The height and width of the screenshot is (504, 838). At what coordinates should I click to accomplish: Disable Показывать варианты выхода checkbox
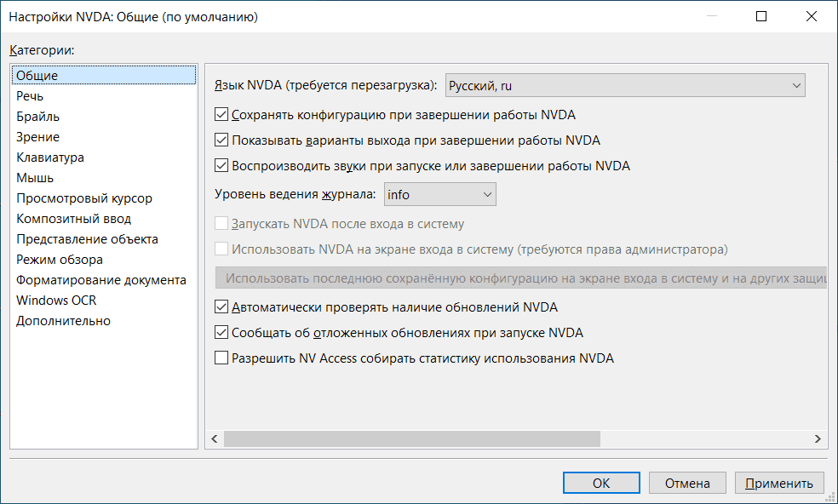click(x=222, y=140)
